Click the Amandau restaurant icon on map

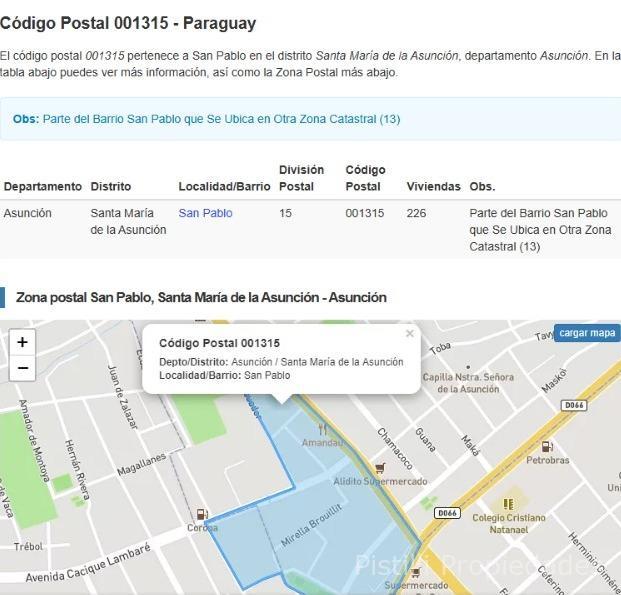point(322,429)
